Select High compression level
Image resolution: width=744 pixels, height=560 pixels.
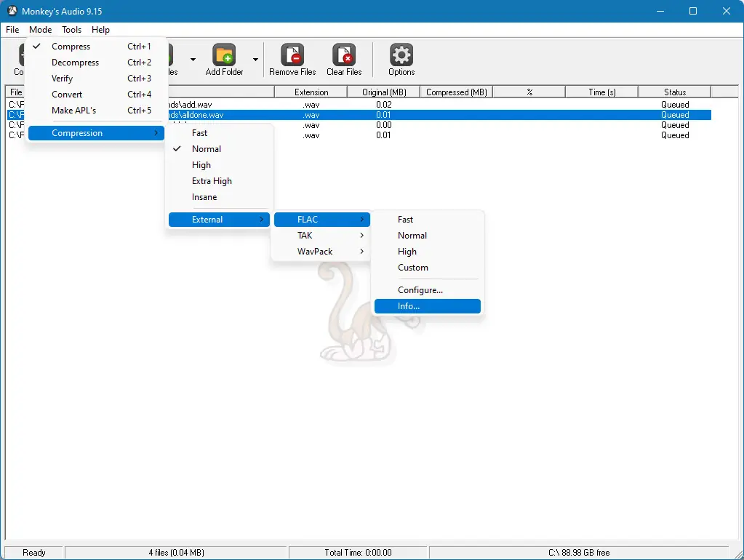(219, 165)
